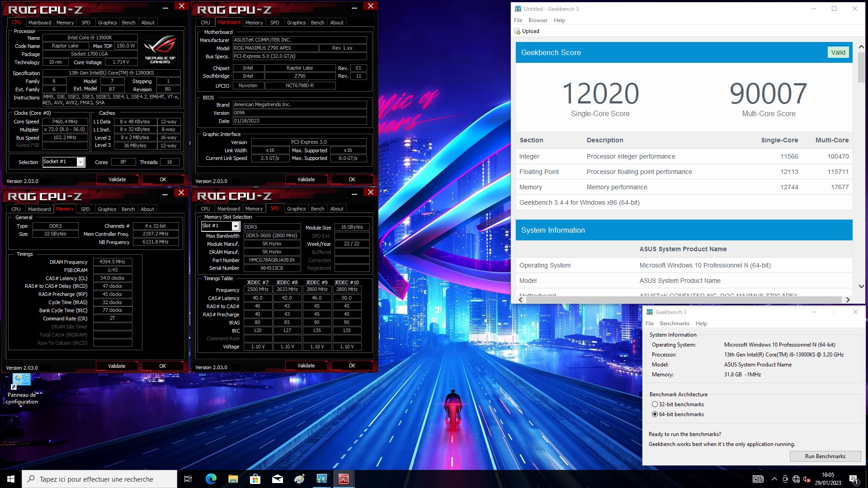Screen dimensions: 868x488
Task: Open Bench tab in processor CPU-Z window
Action: 129,23
